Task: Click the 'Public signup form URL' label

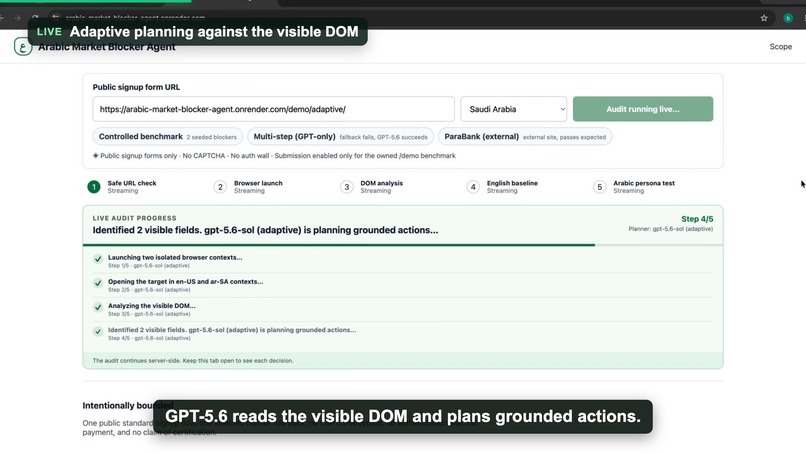Action: click(136, 87)
